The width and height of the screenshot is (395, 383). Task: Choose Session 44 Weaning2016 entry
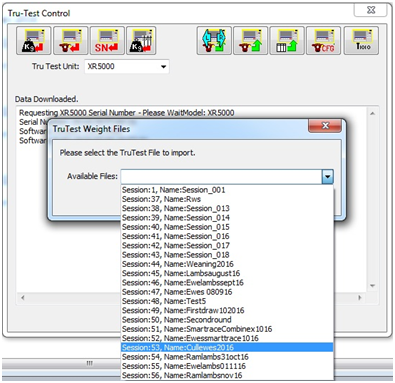point(227,264)
